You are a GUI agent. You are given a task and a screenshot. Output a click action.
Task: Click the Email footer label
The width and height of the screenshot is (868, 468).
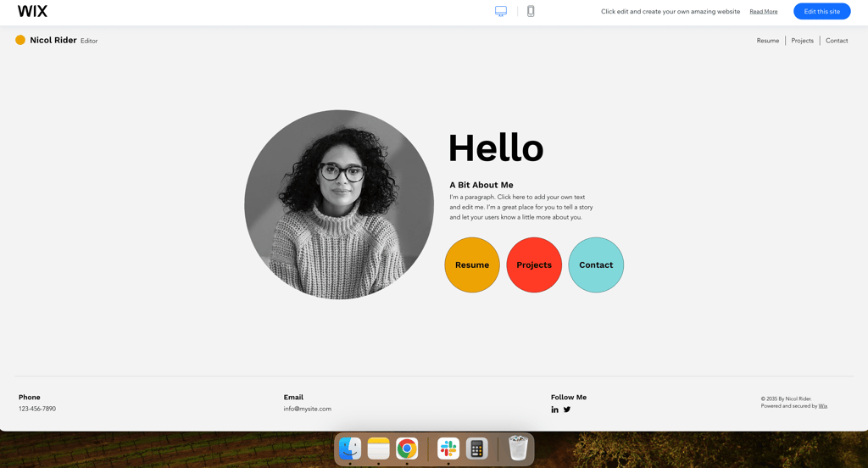pyautogui.click(x=293, y=397)
